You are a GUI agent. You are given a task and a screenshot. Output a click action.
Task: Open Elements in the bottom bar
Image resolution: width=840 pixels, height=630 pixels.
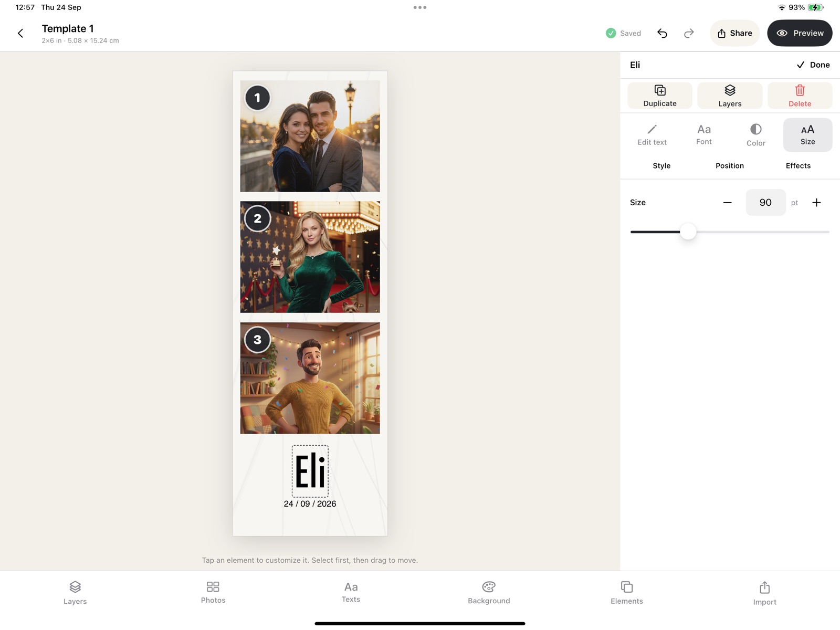[x=627, y=593]
